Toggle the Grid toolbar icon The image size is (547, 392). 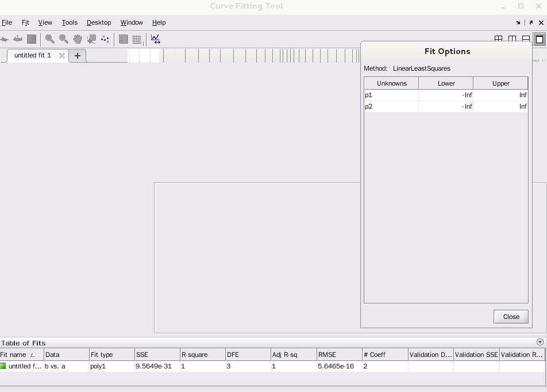[137, 39]
